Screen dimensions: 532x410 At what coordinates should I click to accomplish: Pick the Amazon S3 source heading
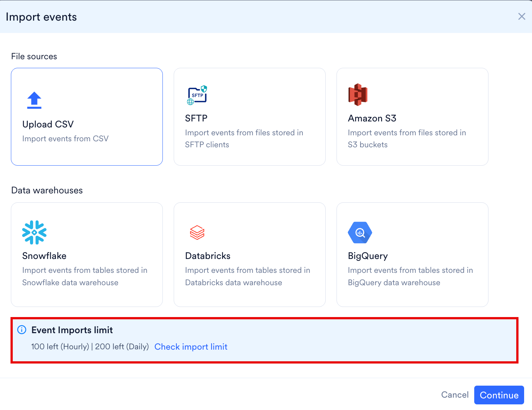(372, 118)
